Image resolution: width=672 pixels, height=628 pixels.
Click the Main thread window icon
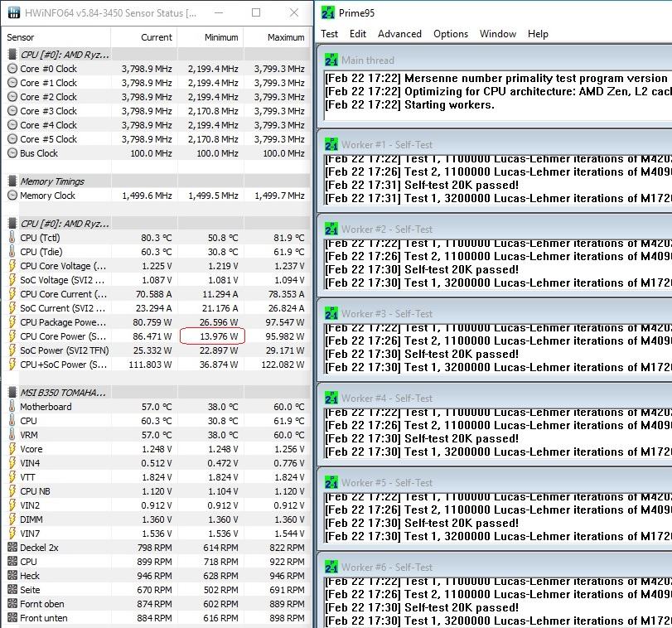(x=331, y=60)
